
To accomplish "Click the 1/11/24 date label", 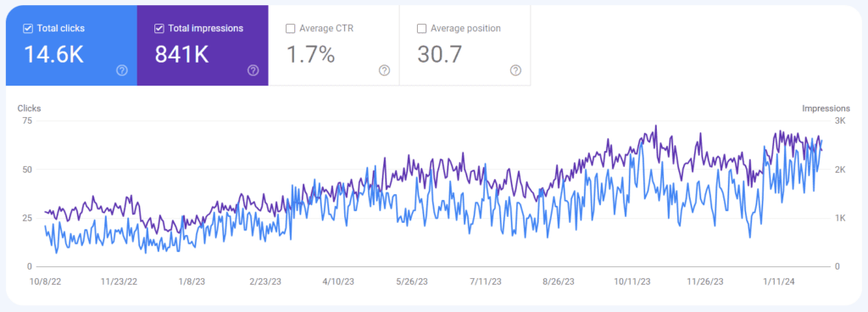I will coord(779,281).
